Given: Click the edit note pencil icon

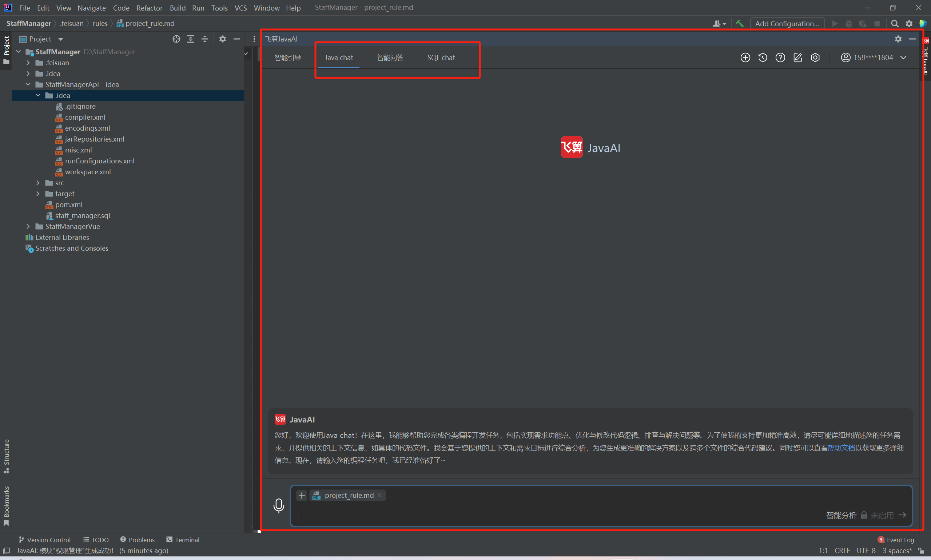Looking at the screenshot, I should [x=797, y=57].
